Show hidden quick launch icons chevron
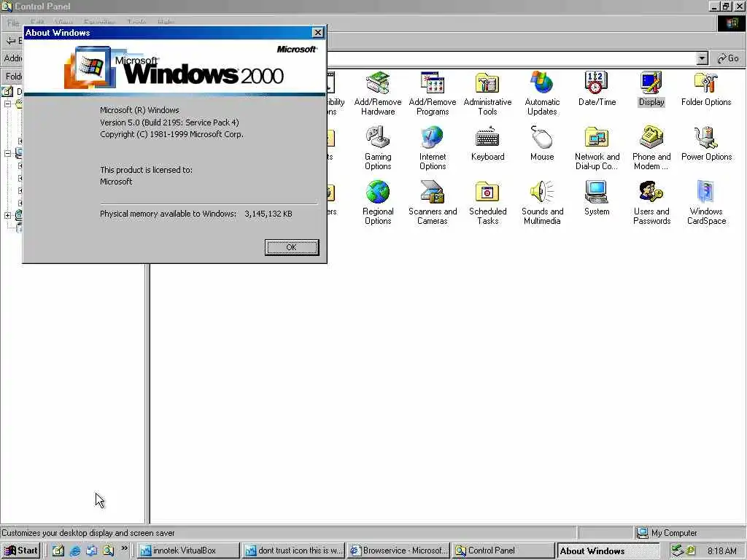Screen dimensions: 747x560 124,548
